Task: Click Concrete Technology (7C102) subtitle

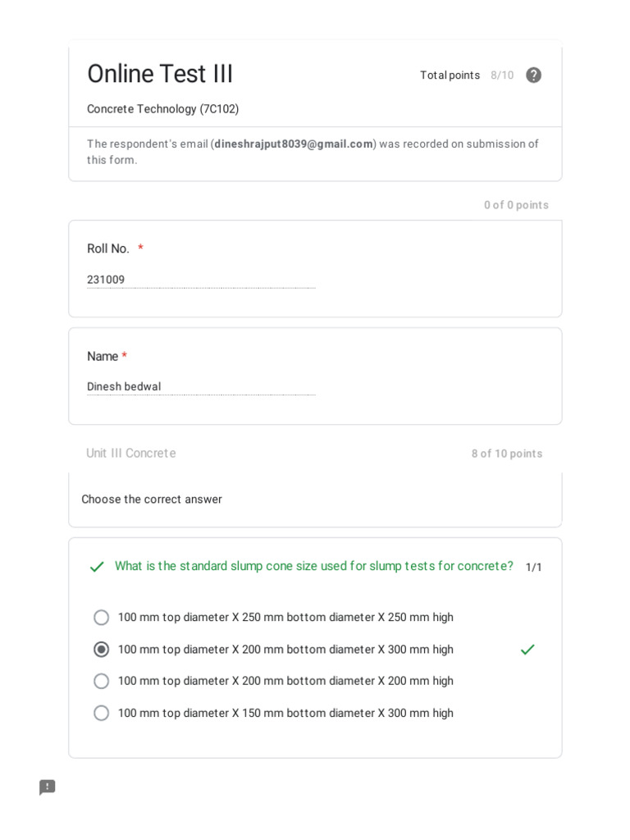Action: [163, 109]
